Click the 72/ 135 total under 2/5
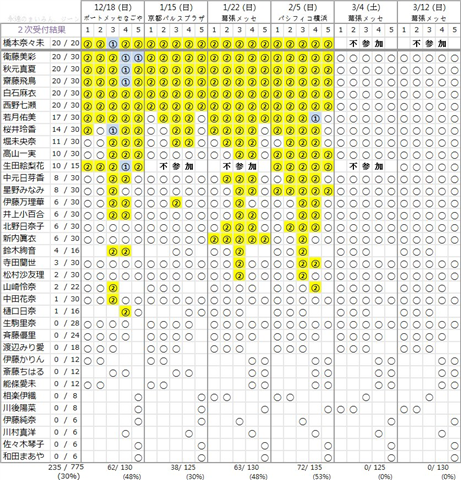The width and height of the screenshot is (461, 480). 310,468
